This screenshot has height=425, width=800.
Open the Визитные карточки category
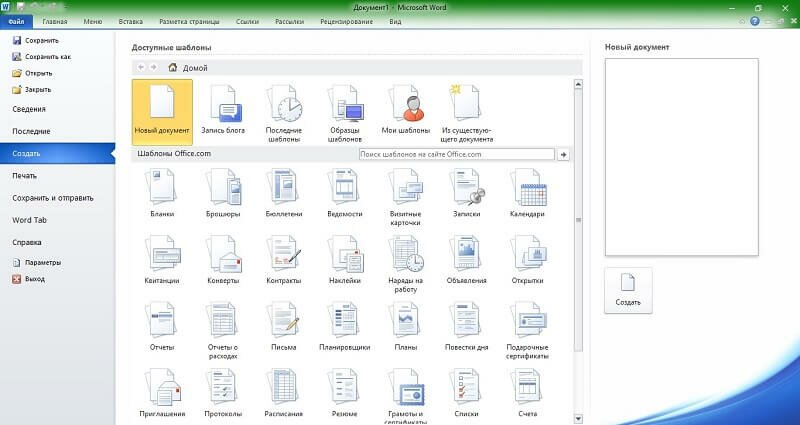[406, 197]
